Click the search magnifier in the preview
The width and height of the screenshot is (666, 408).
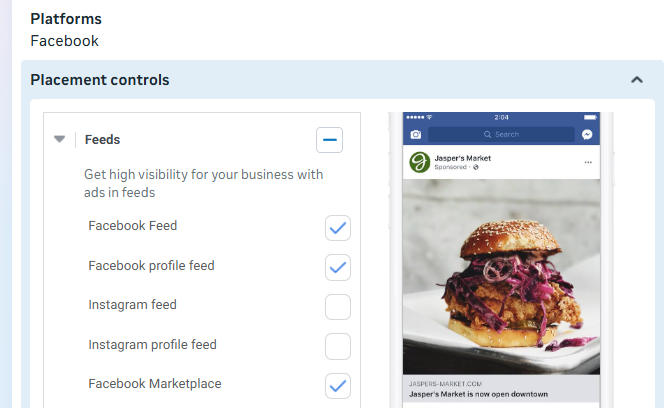(488, 134)
